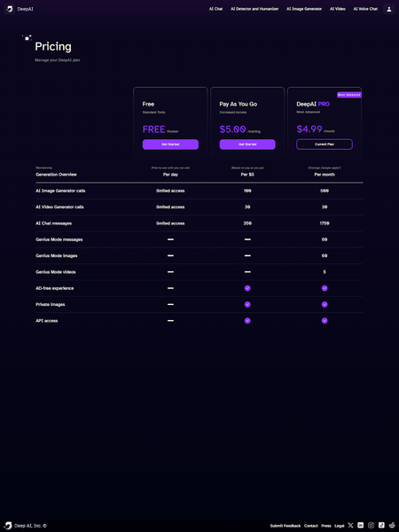The image size is (399, 532).
Task: Click 'Genius Mode images' row label
Action: click(57, 256)
